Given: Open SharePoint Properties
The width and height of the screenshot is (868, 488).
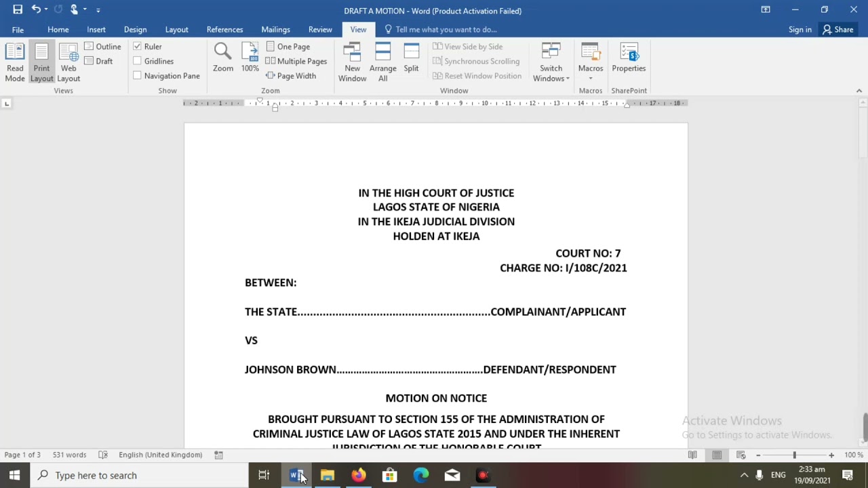Looking at the screenshot, I should click(x=629, y=58).
